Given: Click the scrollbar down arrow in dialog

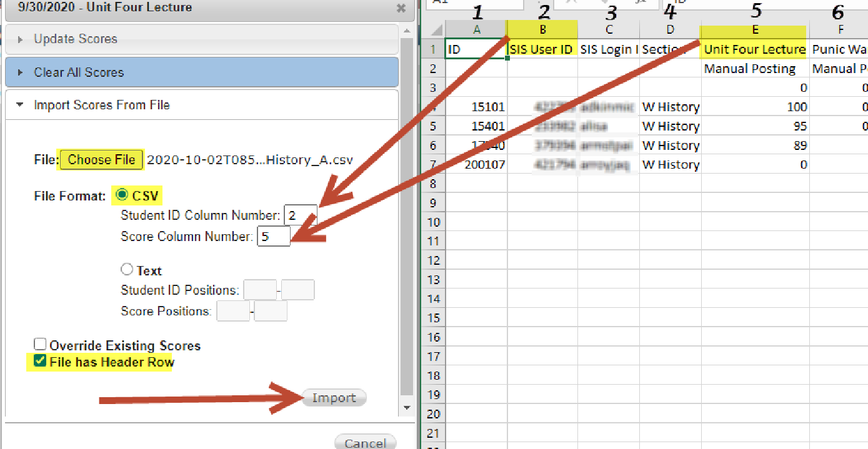Looking at the screenshot, I should point(407,407).
